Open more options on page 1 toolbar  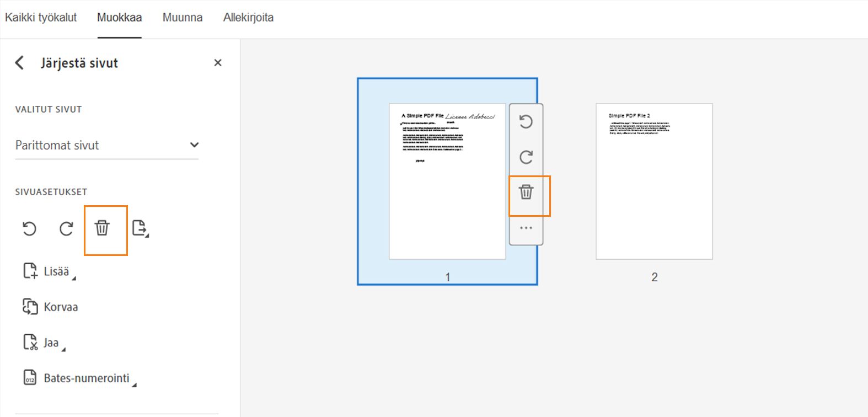(526, 228)
